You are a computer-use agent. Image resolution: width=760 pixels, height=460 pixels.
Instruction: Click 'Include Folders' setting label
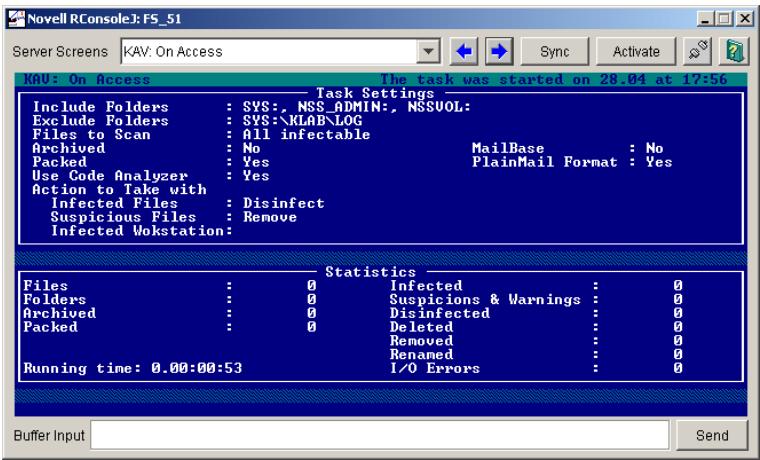100,107
